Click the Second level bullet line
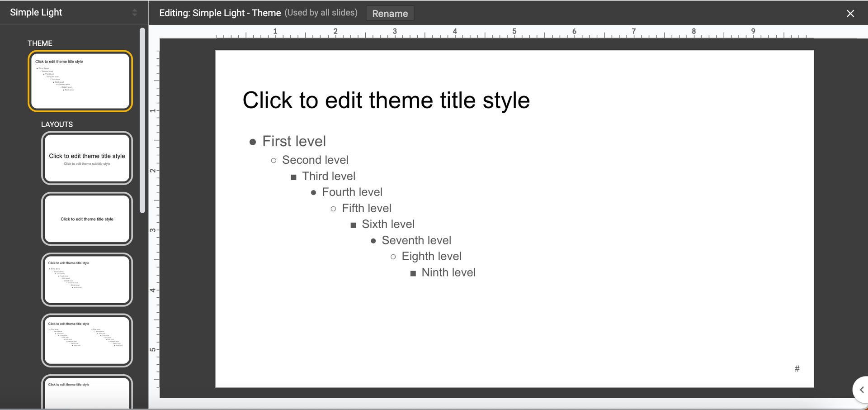 coord(315,160)
